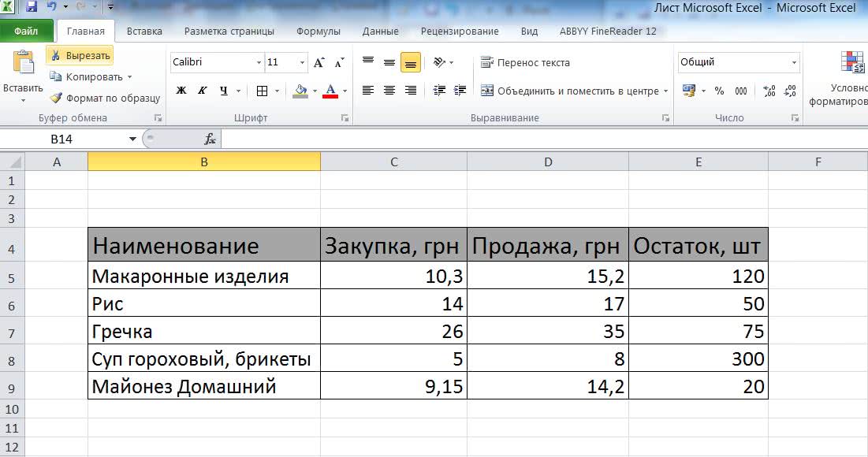
Task: Activate Формат по образцу format painter
Action: point(105,98)
